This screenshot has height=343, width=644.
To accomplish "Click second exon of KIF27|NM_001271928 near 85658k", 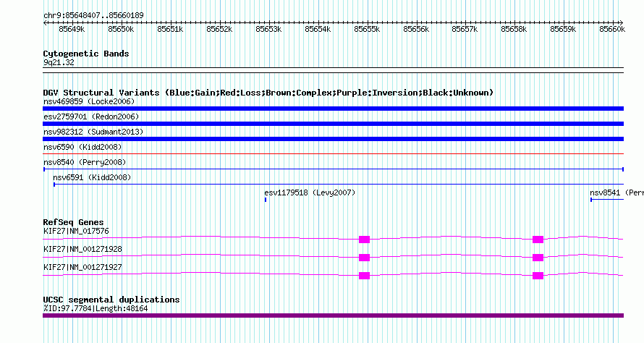I will (538, 258).
